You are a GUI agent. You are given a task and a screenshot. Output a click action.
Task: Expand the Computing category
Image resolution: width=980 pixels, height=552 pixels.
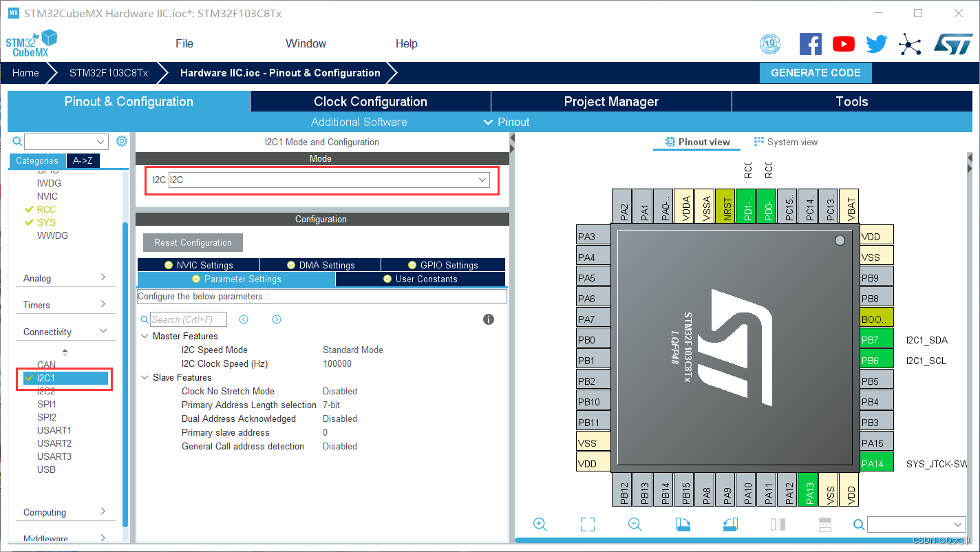(65, 512)
